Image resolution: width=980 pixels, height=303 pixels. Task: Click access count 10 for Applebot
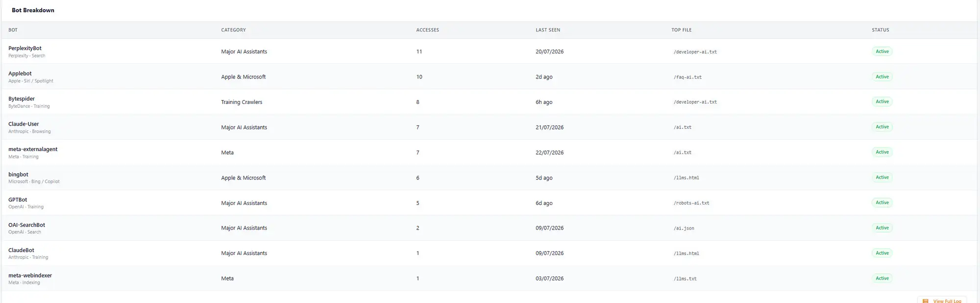click(x=419, y=77)
